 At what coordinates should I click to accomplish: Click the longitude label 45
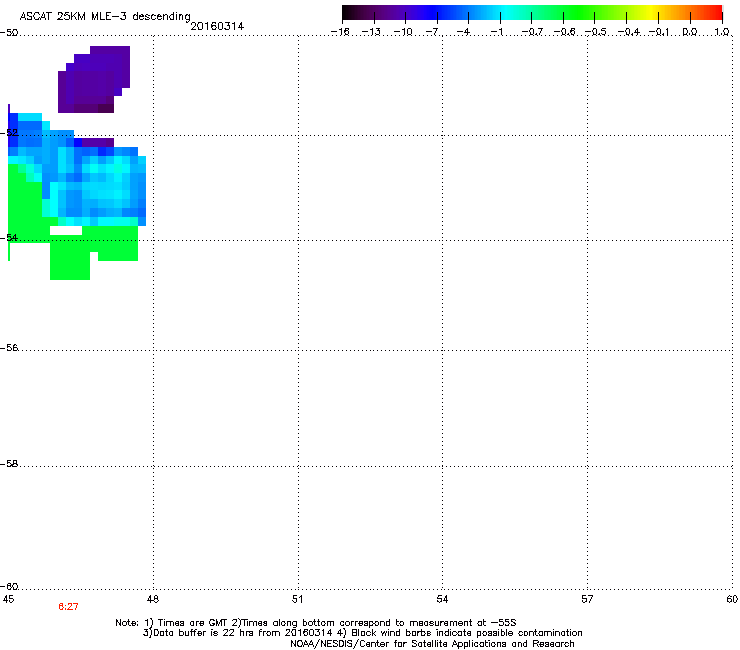8,599
